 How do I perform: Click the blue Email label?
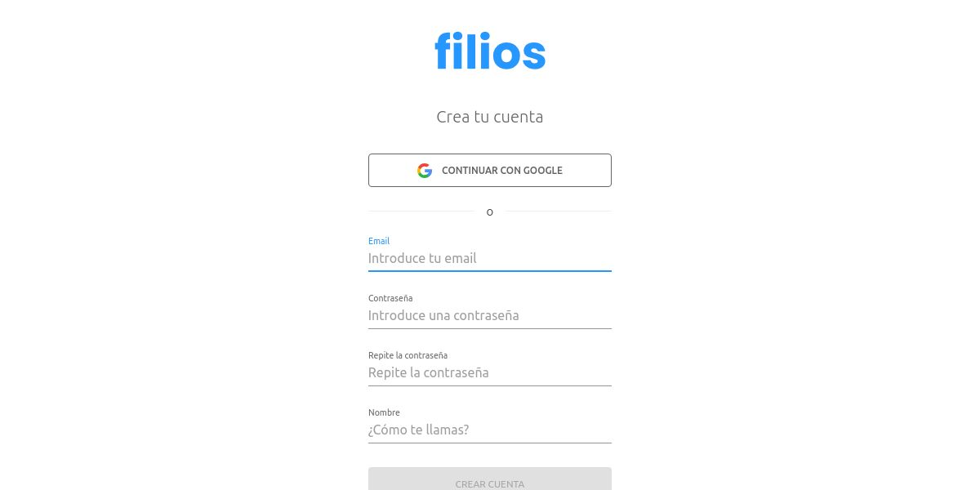[x=379, y=241]
